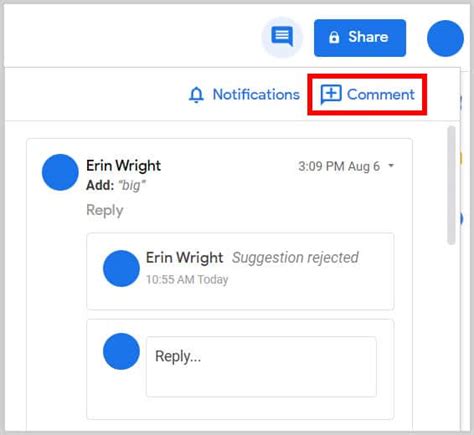Select the 'Suggestion rejected' text

(295, 258)
